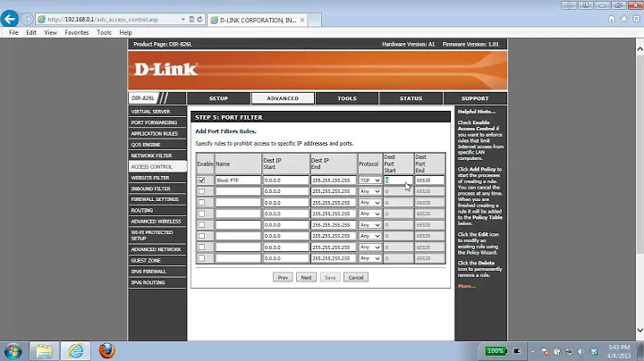Switch to the SETUP tab
The width and height of the screenshot is (644, 361).
pos(218,98)
